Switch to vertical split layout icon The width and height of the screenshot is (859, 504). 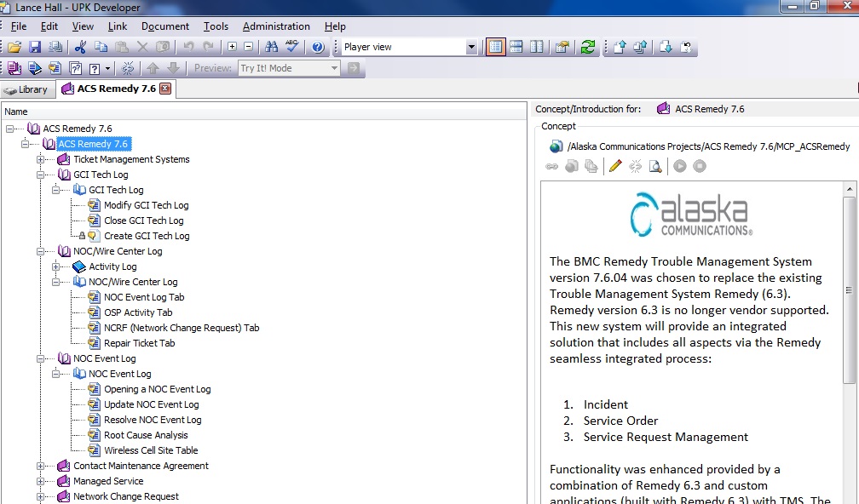[537, 47]
